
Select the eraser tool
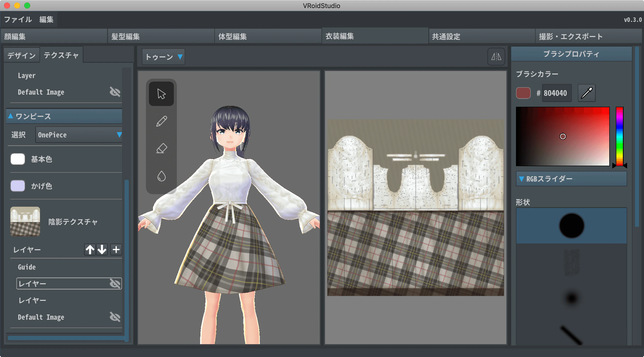[x=161, y=149]
